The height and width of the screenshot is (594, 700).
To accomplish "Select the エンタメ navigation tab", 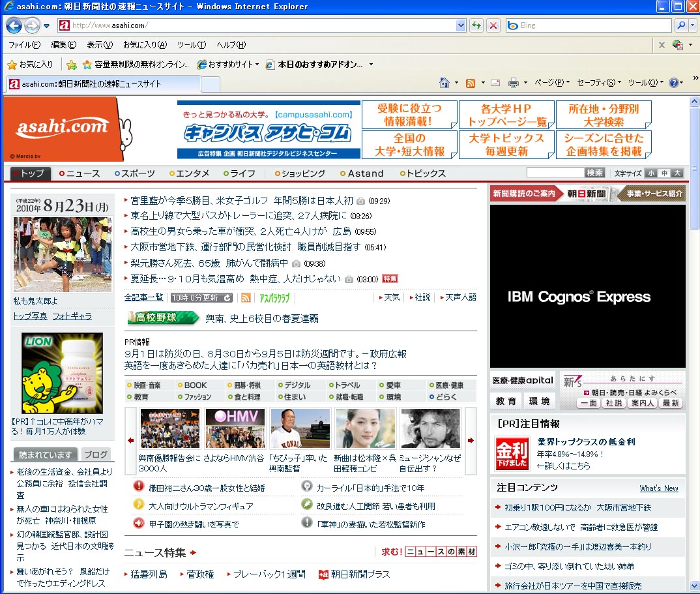I will (x=189, y=173).
